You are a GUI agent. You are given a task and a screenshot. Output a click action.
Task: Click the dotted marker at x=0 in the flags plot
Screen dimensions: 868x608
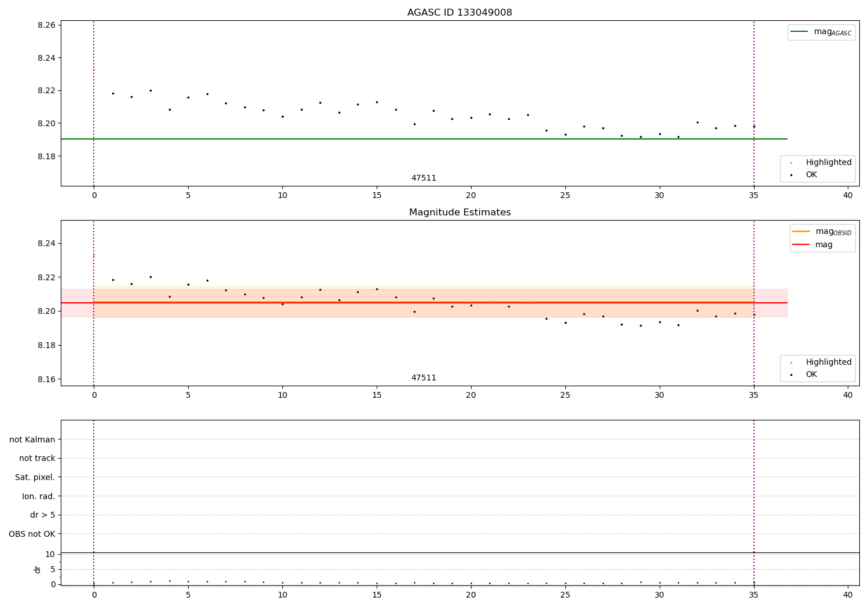point(94,503)
